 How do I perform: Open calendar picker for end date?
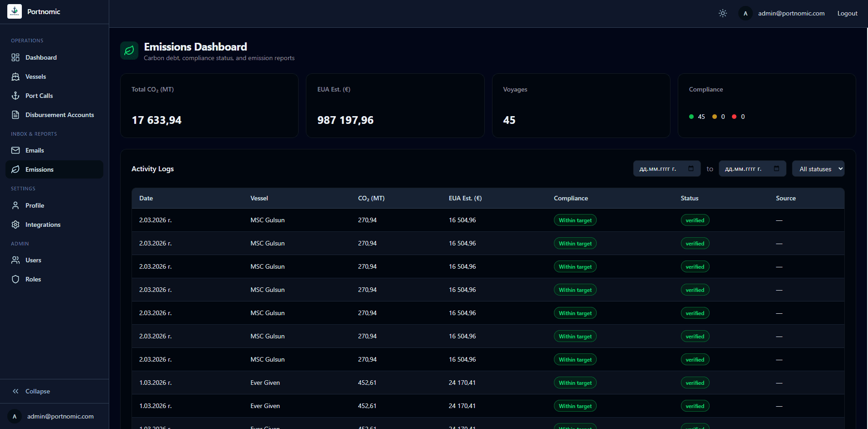pyautogui.click(x=776, y=169)
